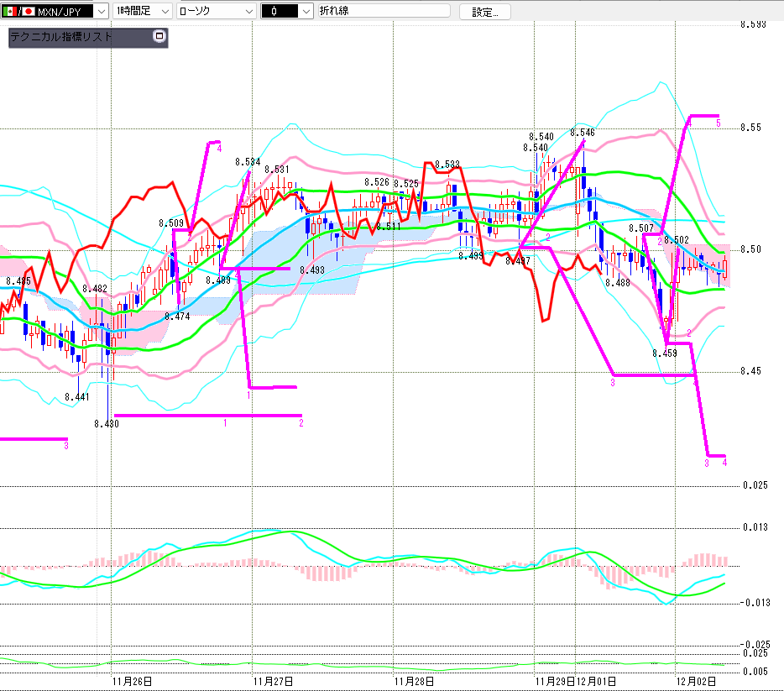The image size is (784, 691).
Task: Click the Japan flag icon beside MXN/JPY
Action: (x=28, y=12)
